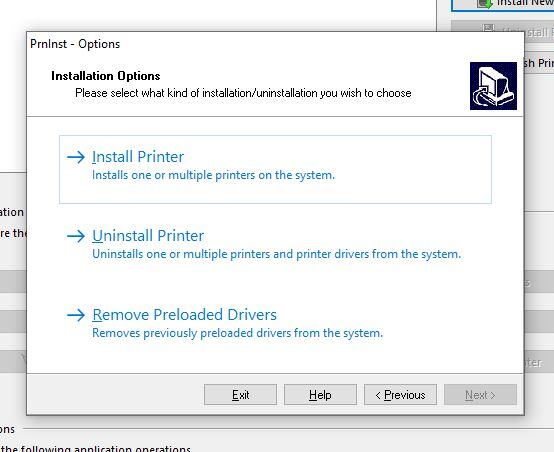Click the computer installer icon in the header

click(x=493, y=86)
